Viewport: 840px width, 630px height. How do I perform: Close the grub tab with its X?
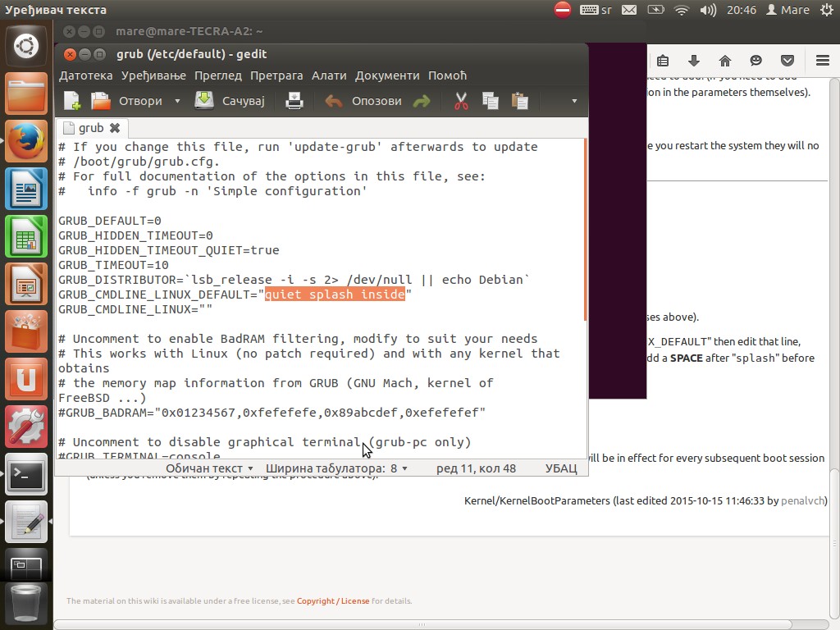[115, 128]
